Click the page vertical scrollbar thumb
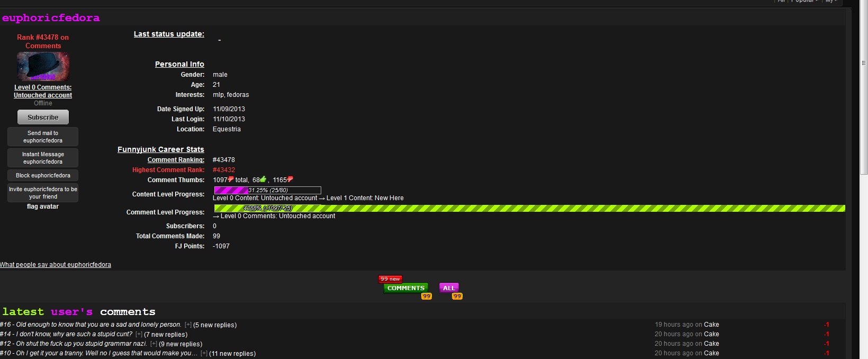This screenshot has height=359, width=868. point(864,90)
